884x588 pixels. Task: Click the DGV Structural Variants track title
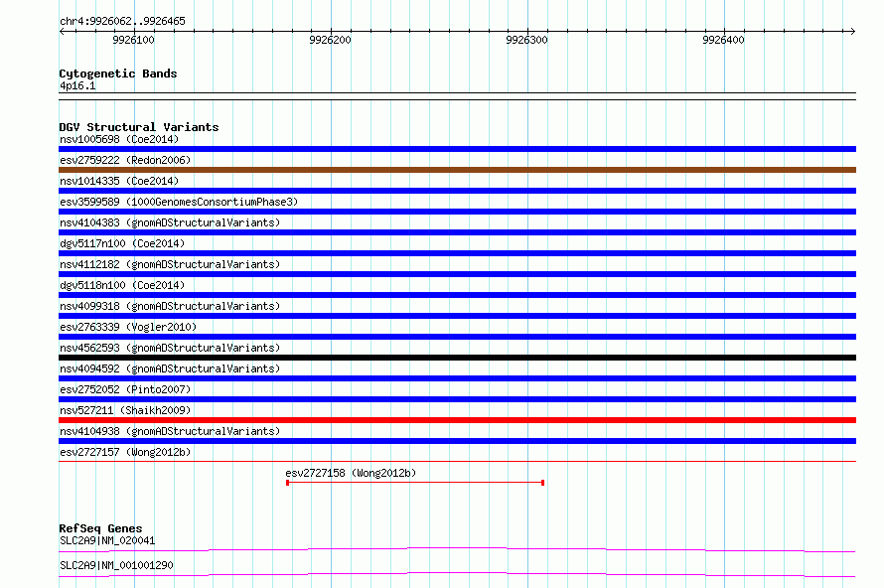coord(139,127)
